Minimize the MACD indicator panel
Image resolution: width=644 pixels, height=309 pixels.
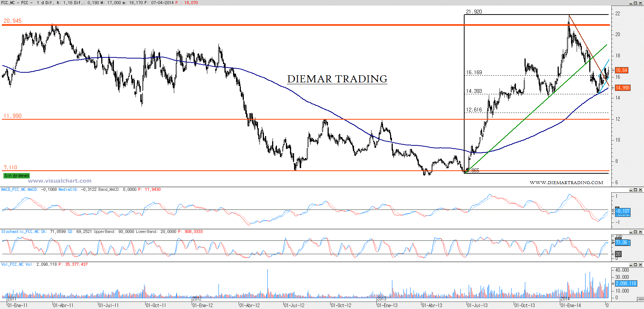[631, 190]
